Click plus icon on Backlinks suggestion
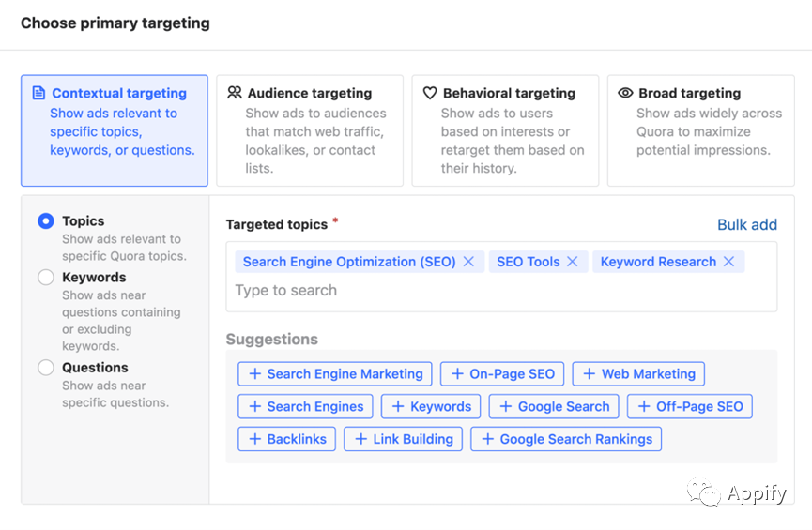The width and height of the screenshot is (812, 530). pyautogui.click(x=254, y=439)
